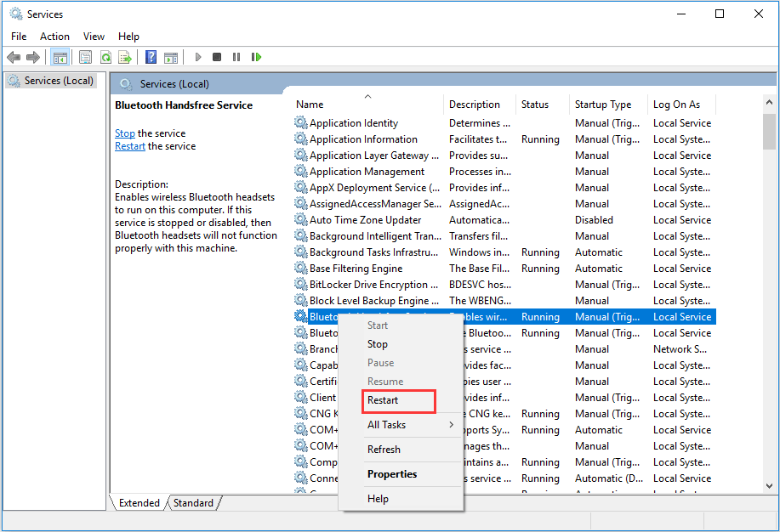Click the vertical scrollbar down arrow

pos(769,487)
